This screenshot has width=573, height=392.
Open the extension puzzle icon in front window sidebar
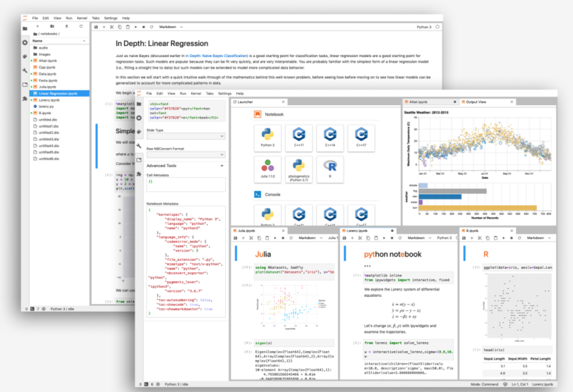pos(139,174)
